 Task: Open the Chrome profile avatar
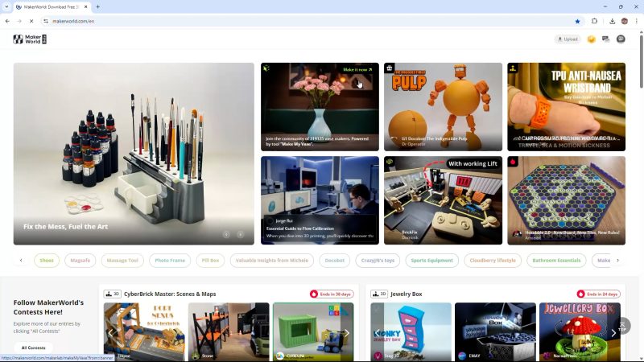625,21
